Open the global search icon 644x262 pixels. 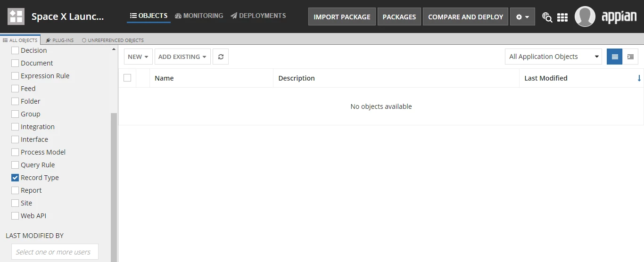(547, 17)
